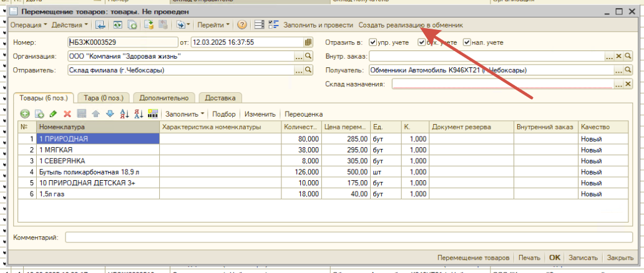Open Операция dropdown menu
The height and width of the screenshot is (273, 644).
pos(28,25)
